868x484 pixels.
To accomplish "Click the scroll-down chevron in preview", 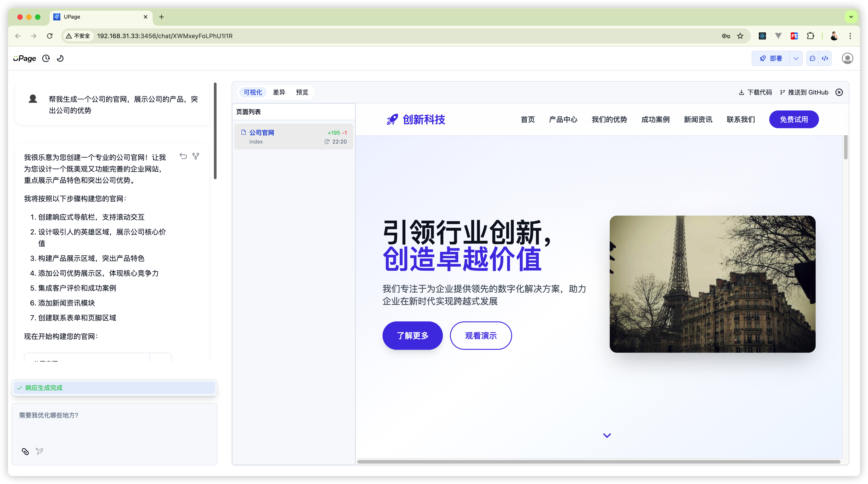I will point(607,435).
